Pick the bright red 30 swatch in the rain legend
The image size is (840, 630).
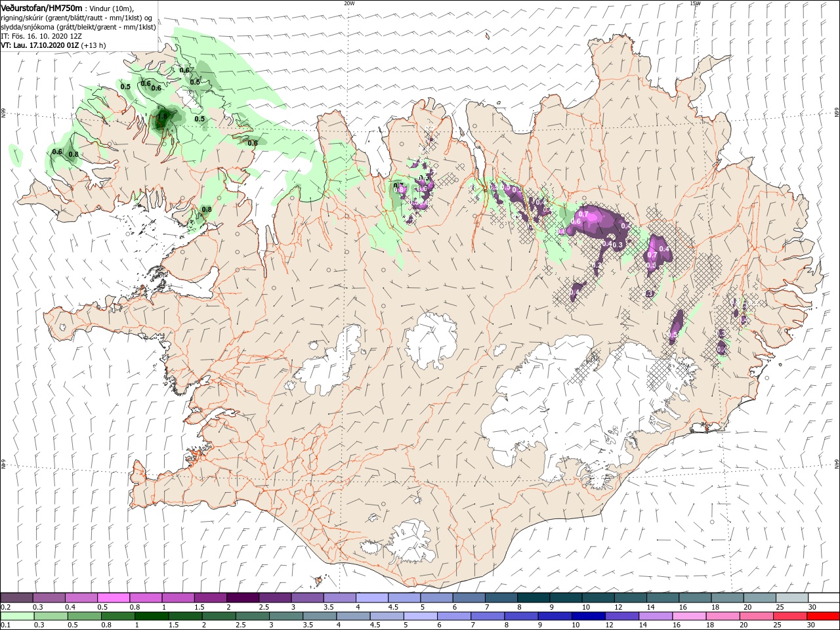click(823, 616)
